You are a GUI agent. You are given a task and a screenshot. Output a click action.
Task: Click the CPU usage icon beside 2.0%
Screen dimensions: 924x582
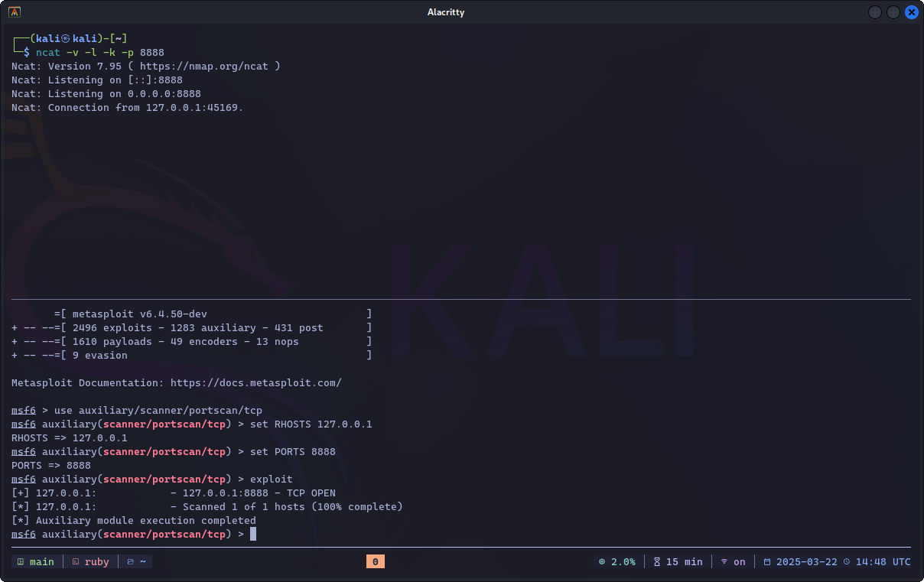point(602,561)
